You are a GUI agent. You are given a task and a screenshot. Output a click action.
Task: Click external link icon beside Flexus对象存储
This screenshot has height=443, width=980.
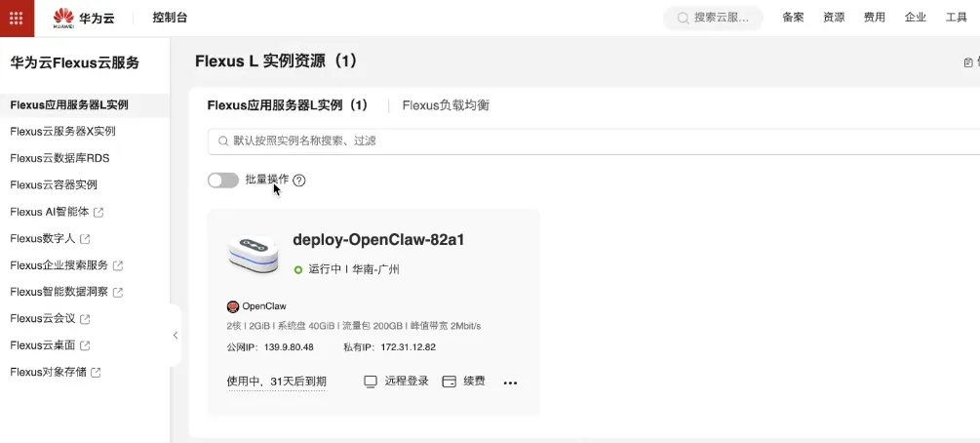[96, 373]
